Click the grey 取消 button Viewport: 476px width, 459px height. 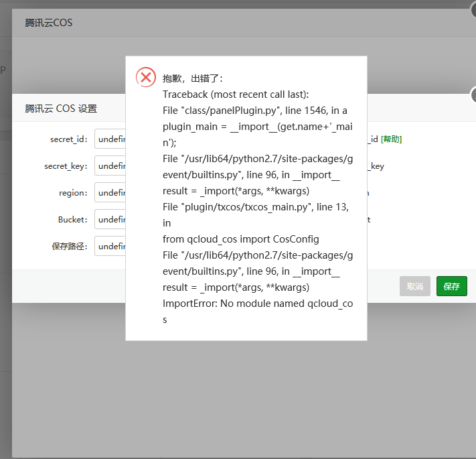414,286
